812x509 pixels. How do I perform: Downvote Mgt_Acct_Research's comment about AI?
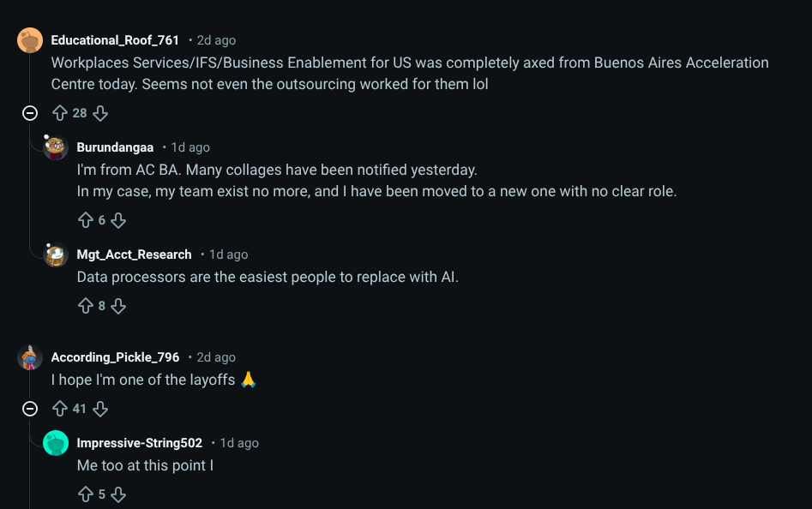pos(118,306)
